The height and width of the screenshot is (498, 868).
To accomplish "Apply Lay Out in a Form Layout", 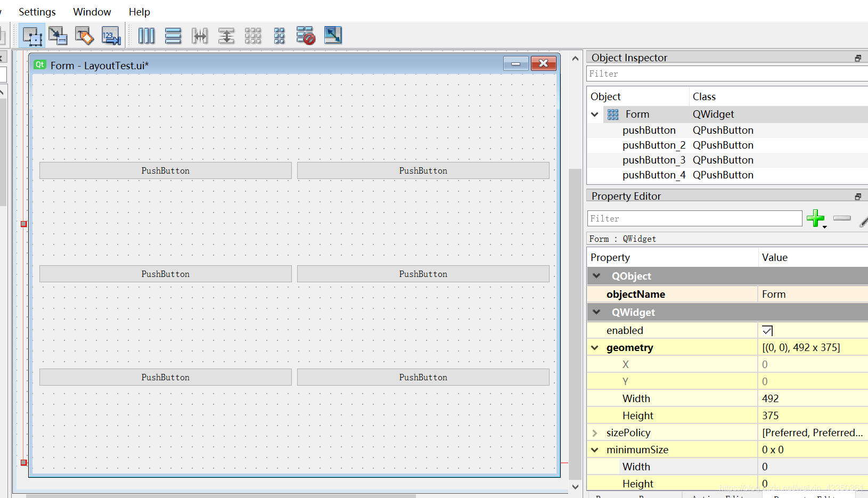I will click(x=280, y=36).
